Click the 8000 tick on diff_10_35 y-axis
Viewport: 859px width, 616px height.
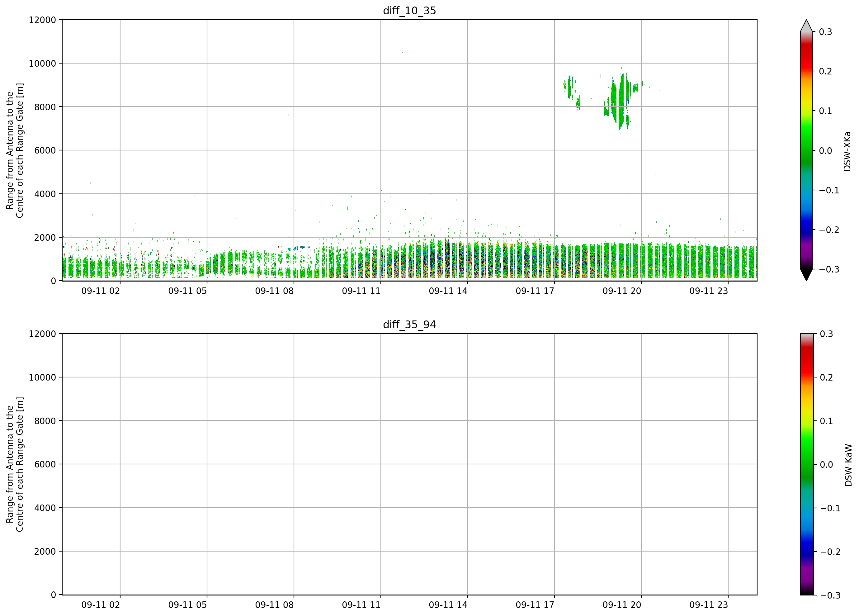(45, 107)
